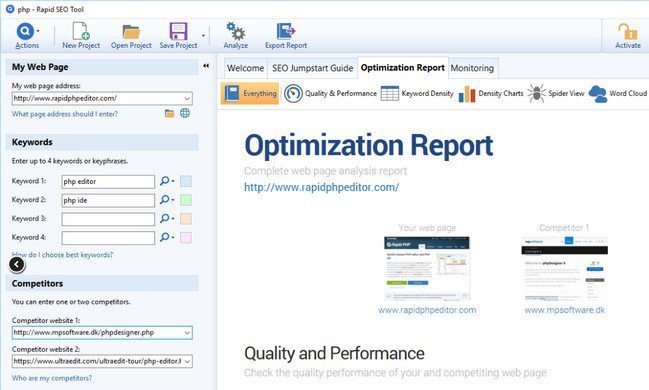Open the SEO Jumpstart Guide tab
The height and width of the screenshot is (390, 649).
[312, 68]
